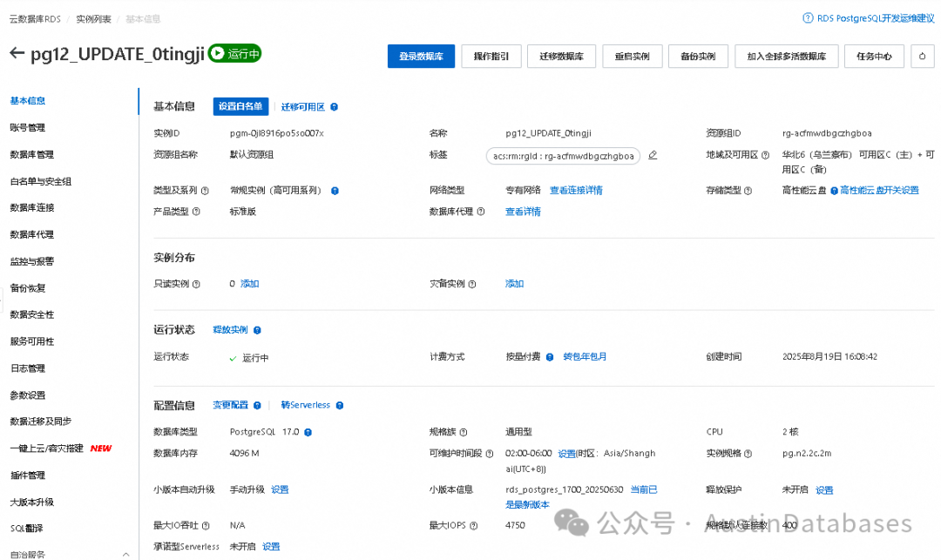941x560 pixels.
Task: Click the info icon beside 变更配置
Action: point(257,405)
